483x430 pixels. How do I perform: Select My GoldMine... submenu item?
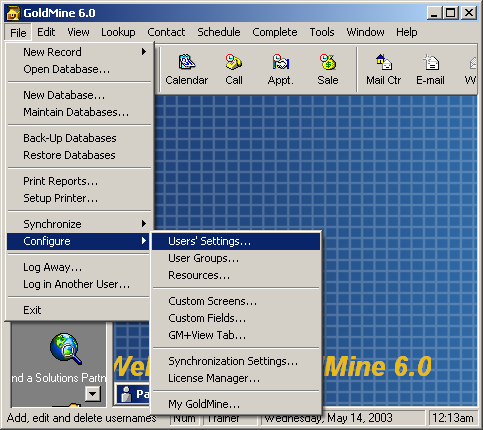[236, 404]
